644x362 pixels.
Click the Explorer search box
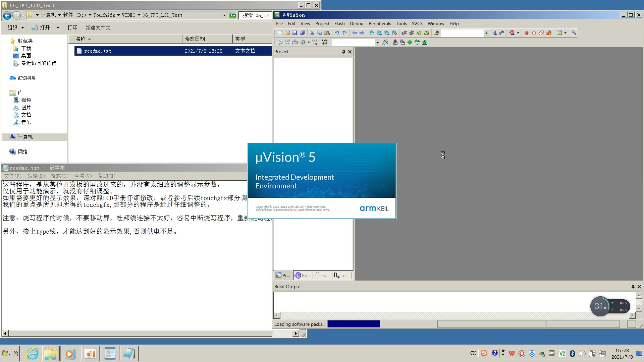[x=256, y=15]
